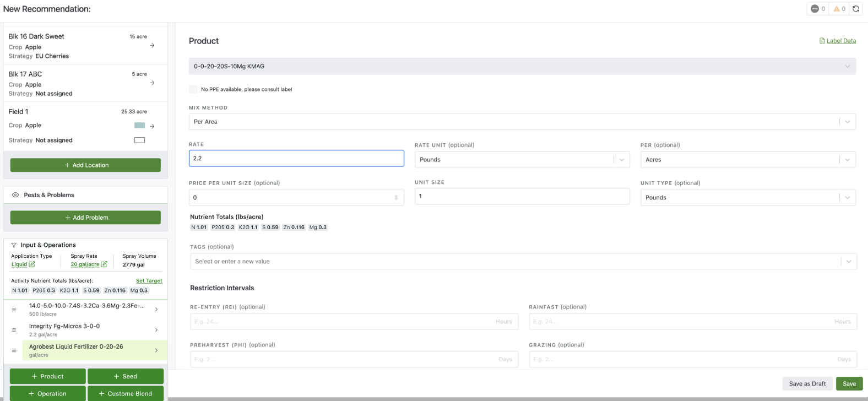The width and height of the screenshot is (868, 401).
Task: Click the Add Location button
Action: (85, 165)
